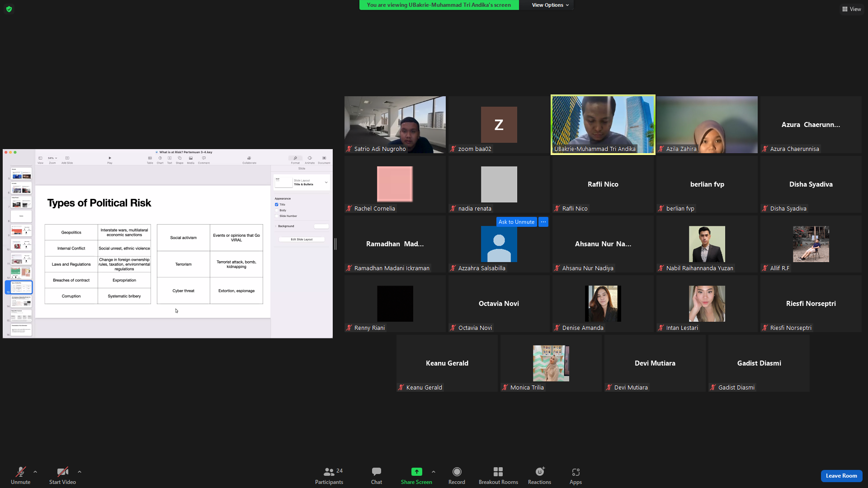Select the Slide tab in inspector
The image size is (868, 488).
(302, 169)
